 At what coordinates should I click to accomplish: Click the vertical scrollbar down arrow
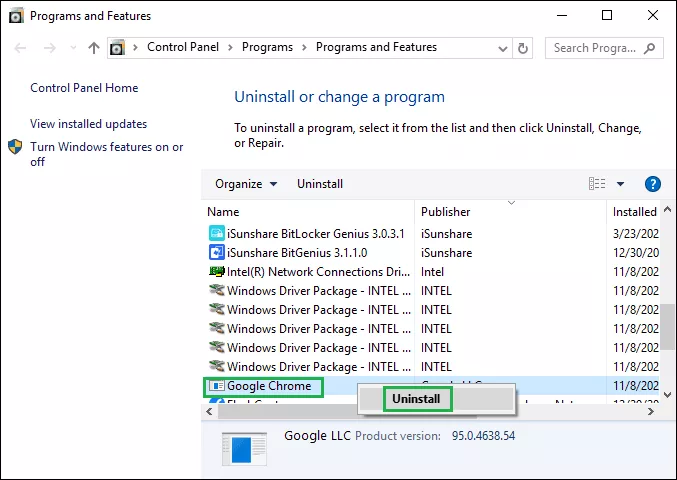click(667, 395)
